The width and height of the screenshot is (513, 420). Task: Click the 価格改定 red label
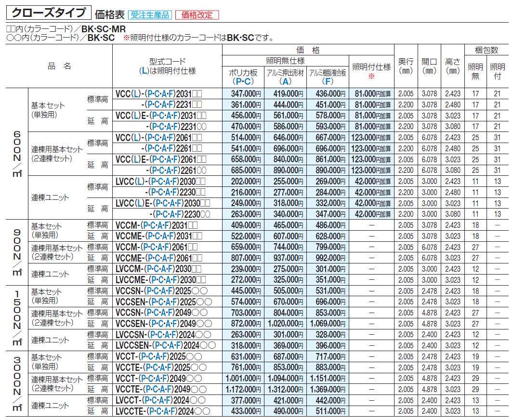[x=197, y=15]
